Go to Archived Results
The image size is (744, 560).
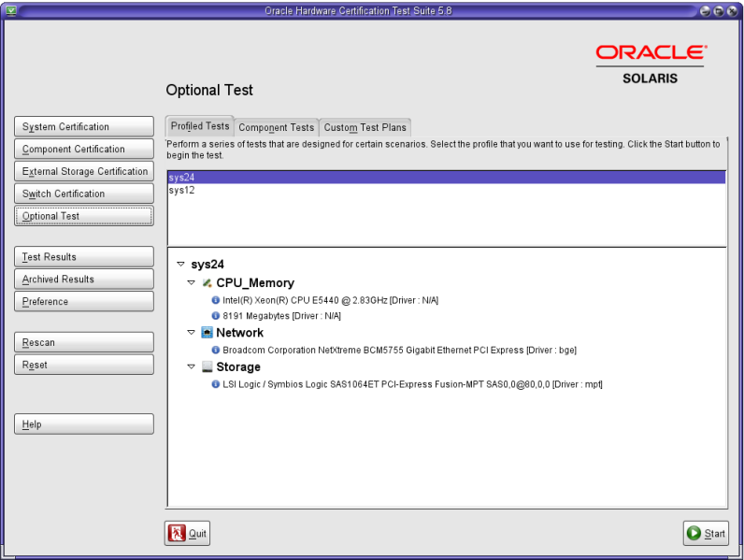[x=84, y=280]
